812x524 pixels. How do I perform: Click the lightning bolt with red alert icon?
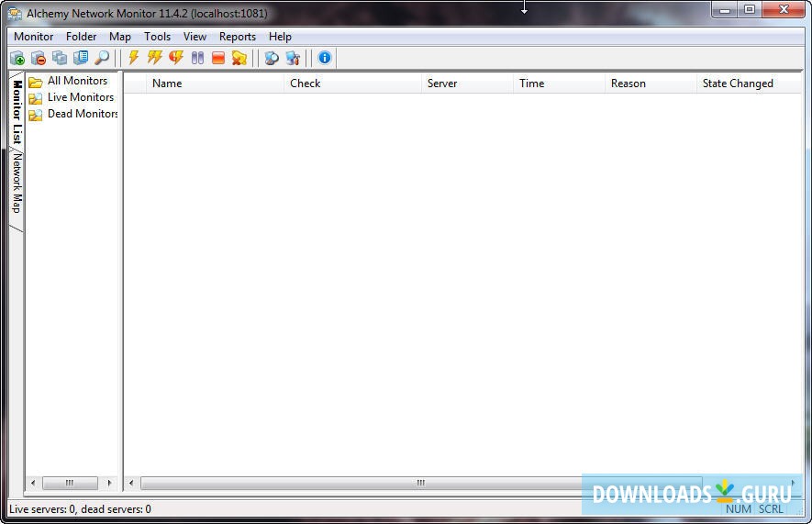[176, 58]
